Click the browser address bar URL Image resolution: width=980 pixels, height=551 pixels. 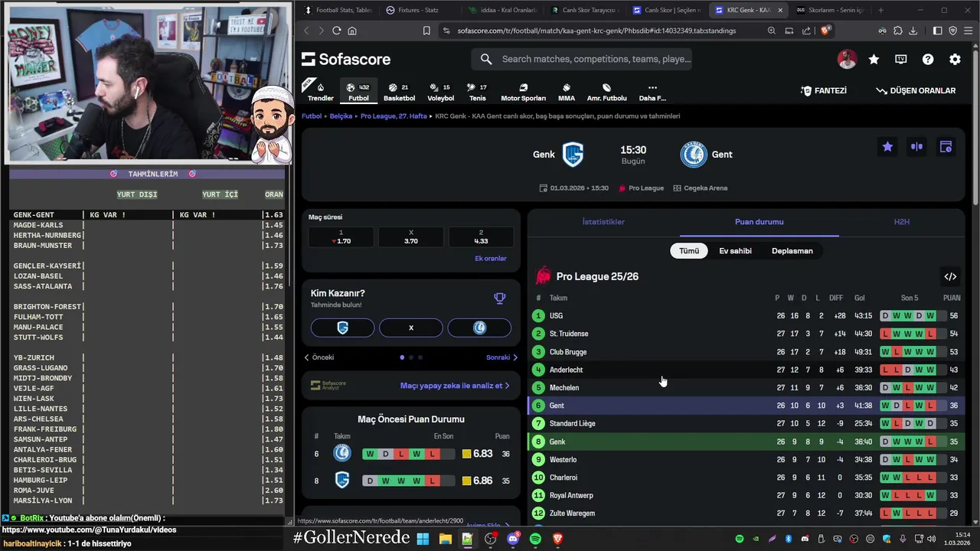596,31
